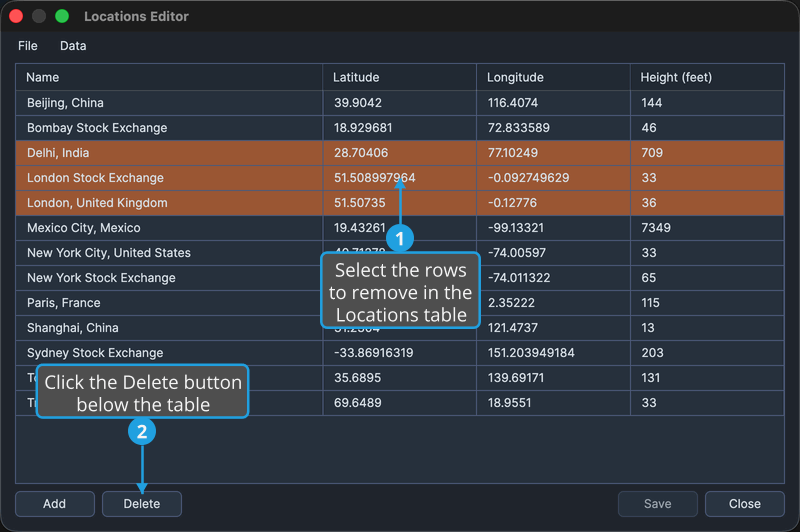The image size is (800, 532).
Task: Click latitude cell 51.50735
Action: point(399,202)
